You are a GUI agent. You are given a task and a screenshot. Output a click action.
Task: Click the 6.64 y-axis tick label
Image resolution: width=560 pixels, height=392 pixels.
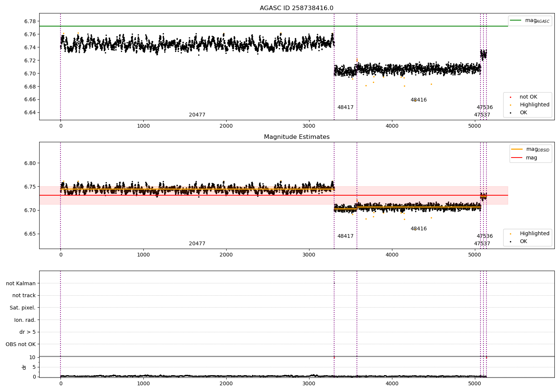click(30, 113)
